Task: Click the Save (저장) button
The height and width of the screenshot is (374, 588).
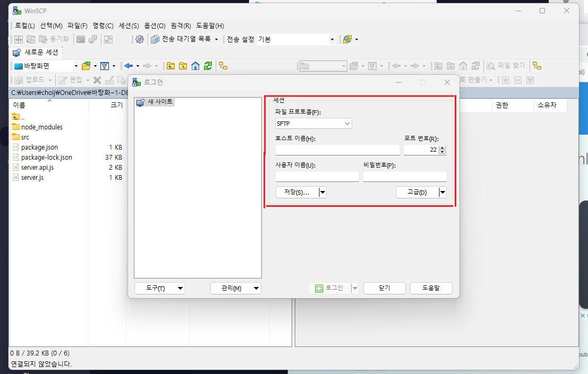Action: [297, 193]
